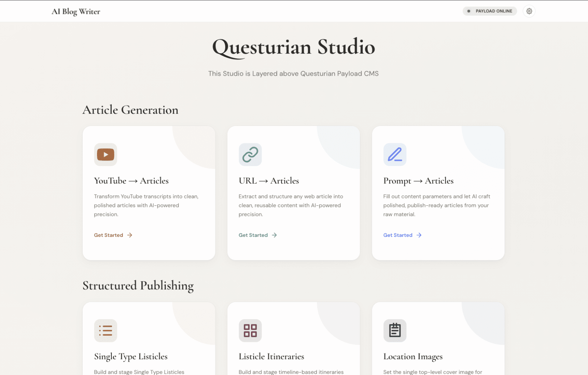Open the Listicle Itineraries card title
The image size is (588, 375).
(271, 357)
